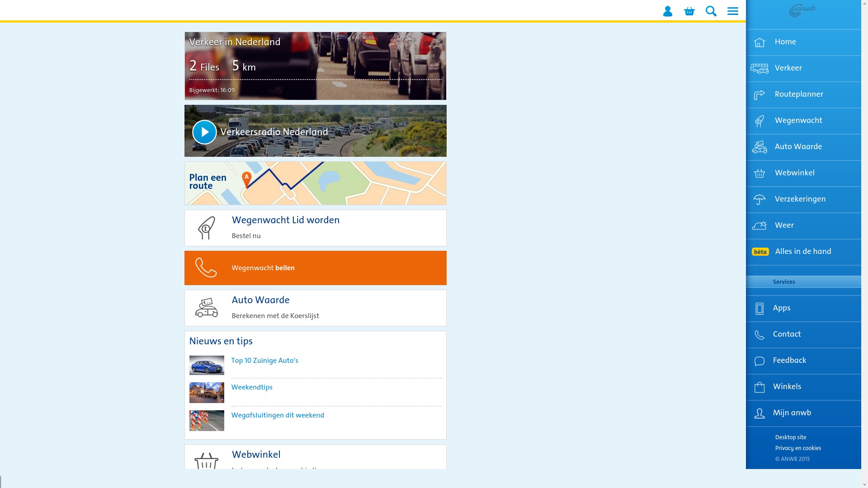Image resolution: width=868 pixels, height=488 pixels.
Task: Click the shopping bag icon beside Winkels
Action: pyautogui.click(x=759, y=387)
